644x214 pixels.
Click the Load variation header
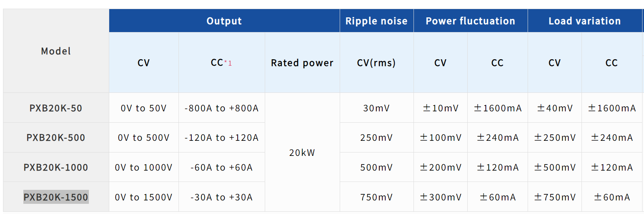(x=584, y=21)
